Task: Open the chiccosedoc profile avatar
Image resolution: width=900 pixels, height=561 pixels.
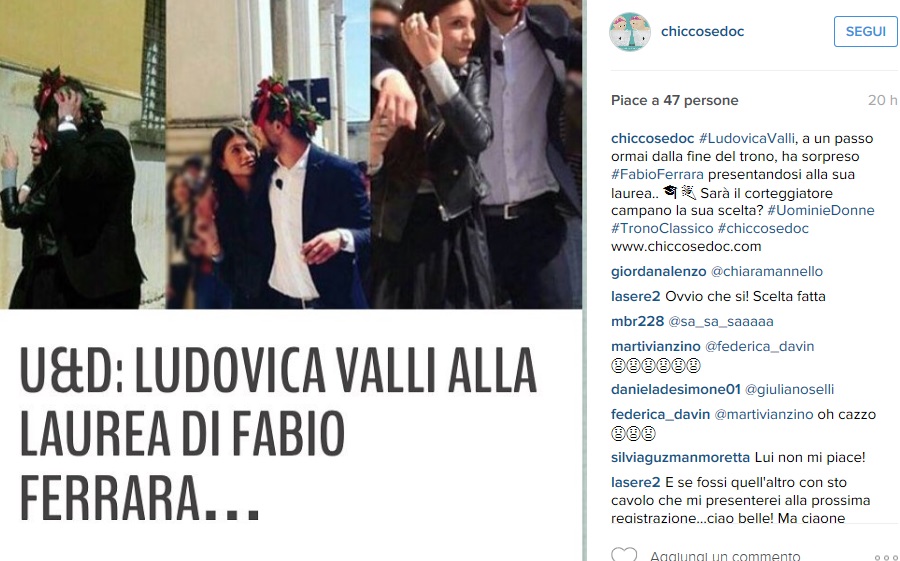Action: [630, 32]
